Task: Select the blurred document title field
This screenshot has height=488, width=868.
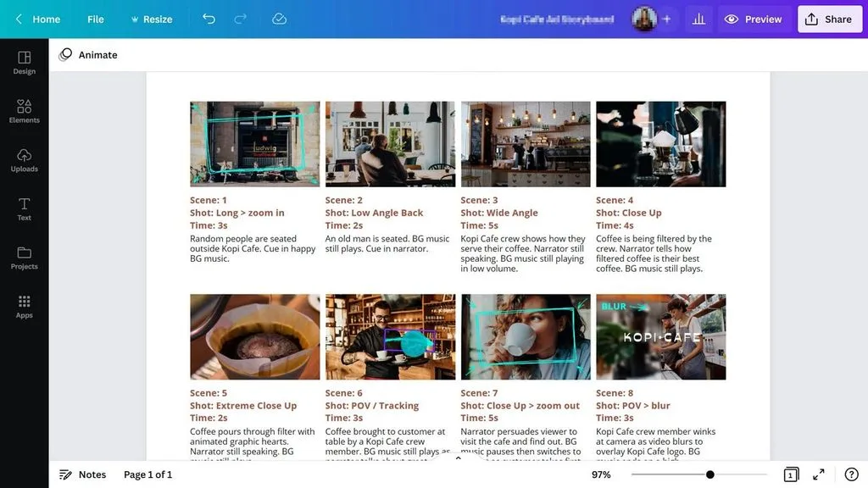Action: click(557, 19)
